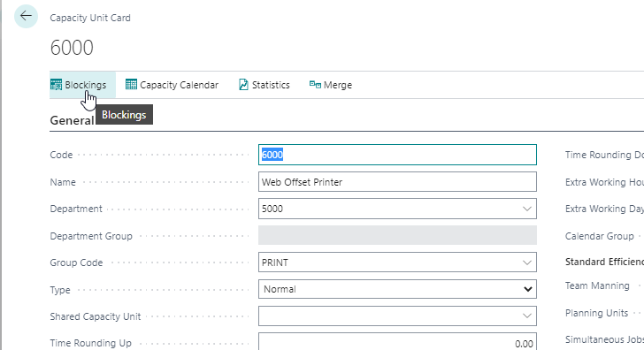Click the Capacity Unit Card caption

90,18
